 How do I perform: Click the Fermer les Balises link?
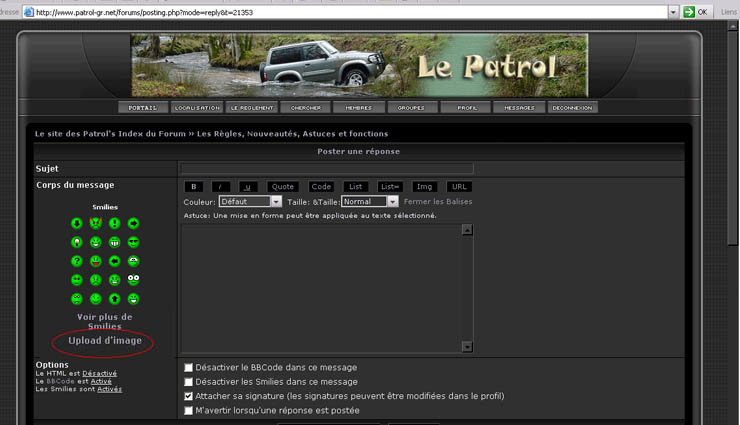pyautogui.click(x=438, y=201)
